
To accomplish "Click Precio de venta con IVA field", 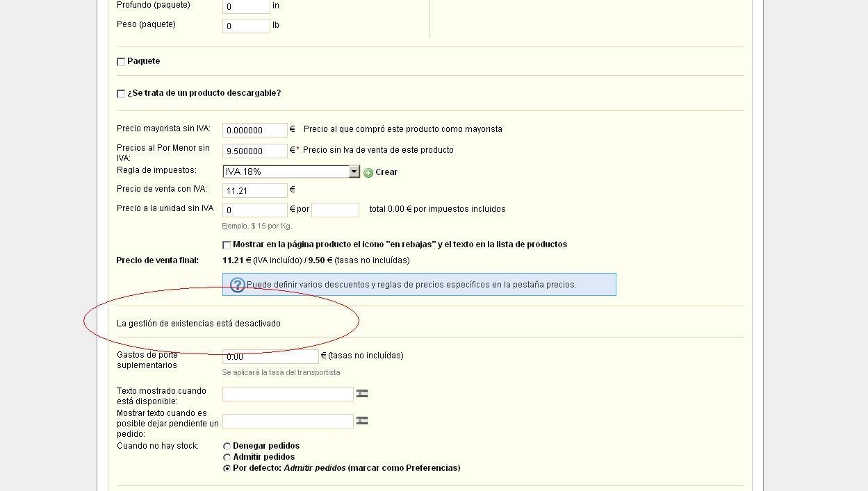I will (255, 190).
